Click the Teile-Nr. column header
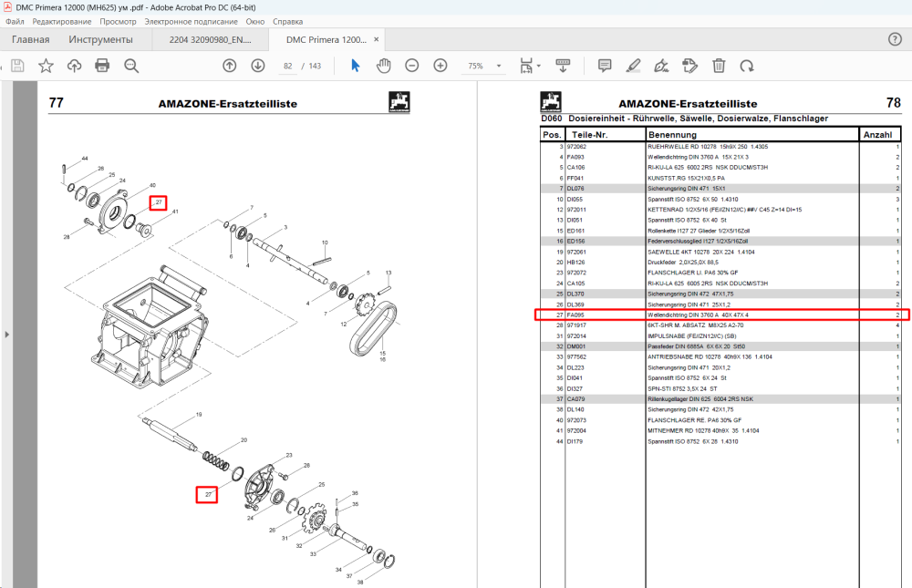This screenshot has height=588, width=912. [589, 135]
